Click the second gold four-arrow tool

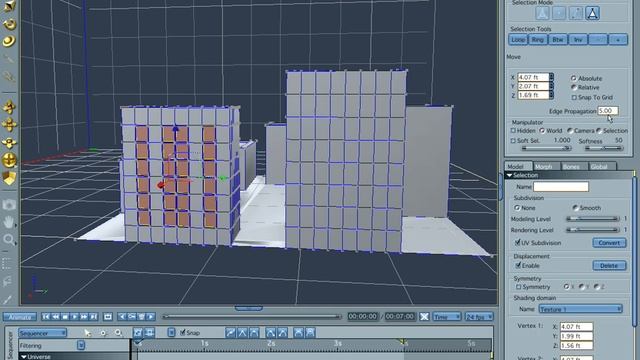[9, 124]
